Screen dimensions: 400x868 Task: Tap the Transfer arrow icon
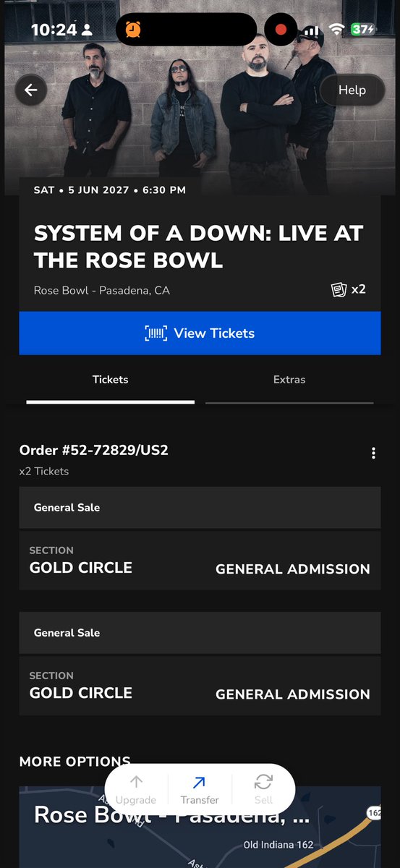point(199,783)
